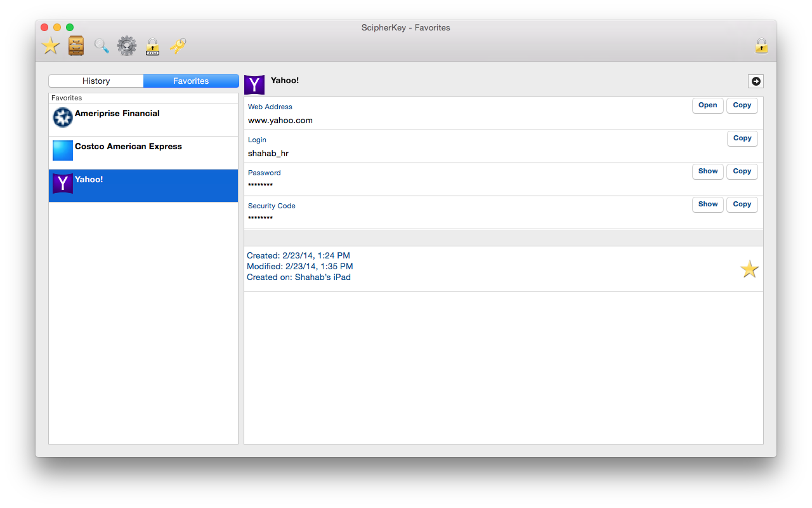Screen dimensions: 812x508
Task: Copy the Login username
Action: pyautogui.click(x=742, y=138)
